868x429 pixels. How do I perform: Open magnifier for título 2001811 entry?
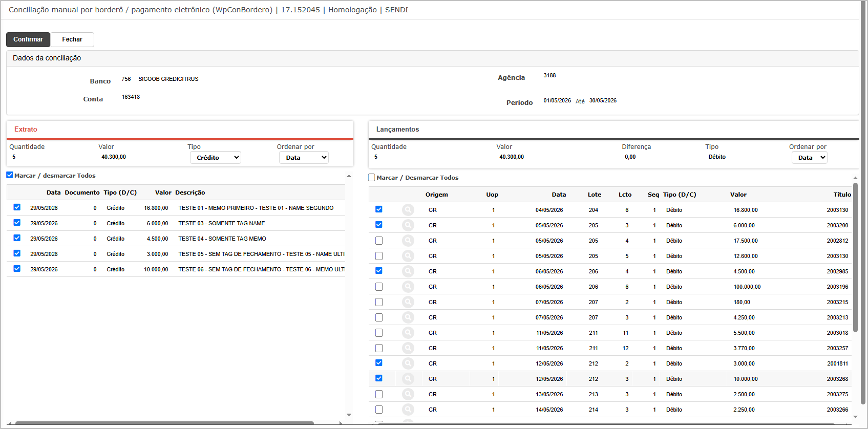[x=408, y=363]
